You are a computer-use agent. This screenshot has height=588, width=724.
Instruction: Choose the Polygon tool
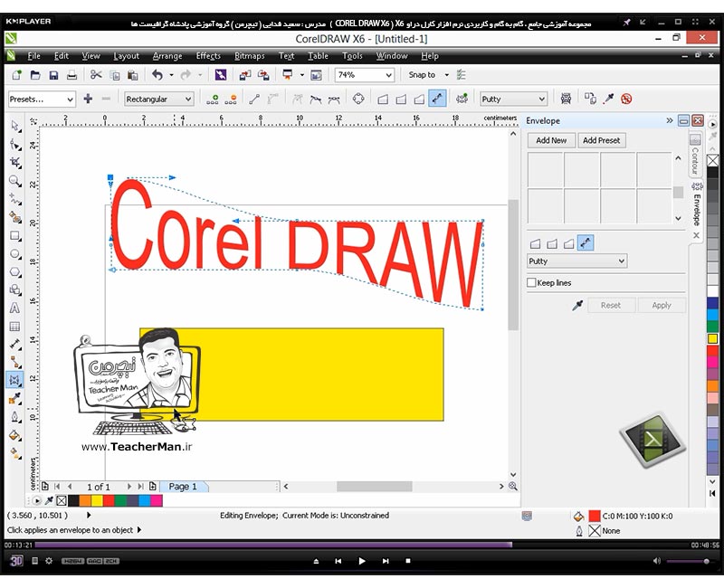tap(14, 272)
